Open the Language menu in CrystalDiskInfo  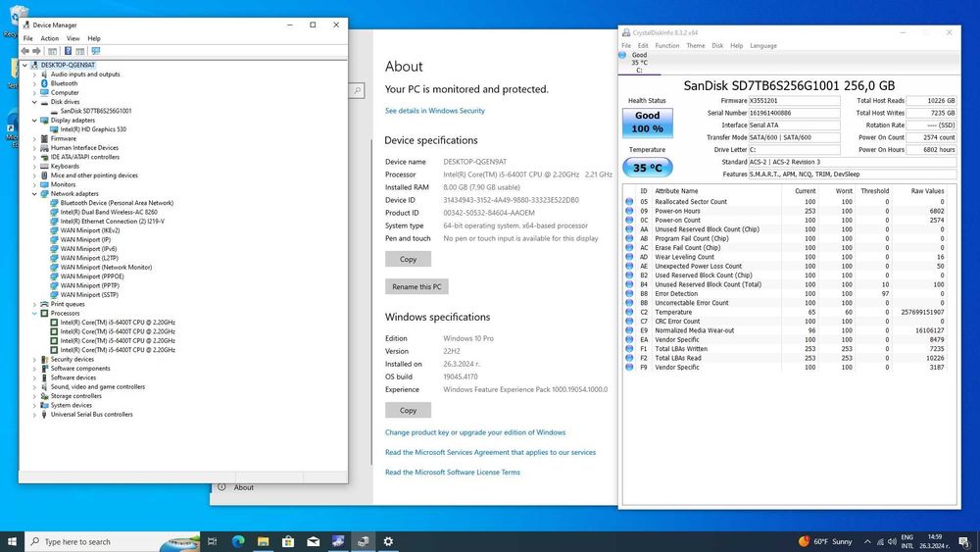763,46
